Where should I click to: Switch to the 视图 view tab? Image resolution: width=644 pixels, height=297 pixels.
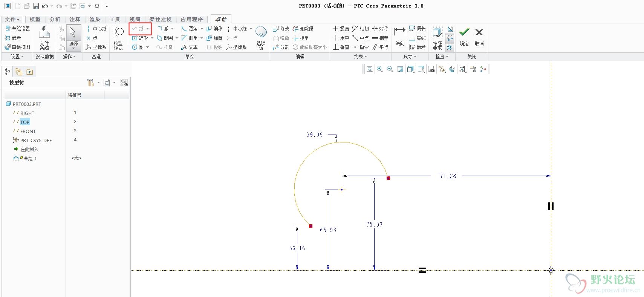(x=135, y=19)
